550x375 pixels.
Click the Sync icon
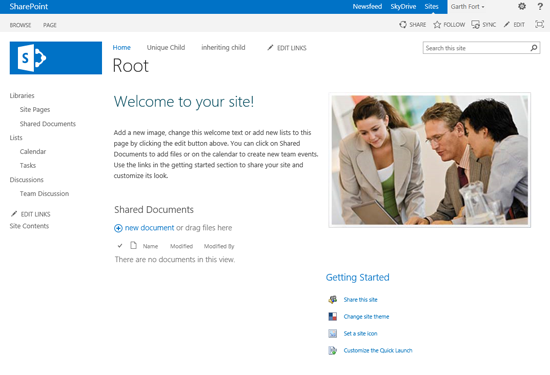[x=475, y=25]
